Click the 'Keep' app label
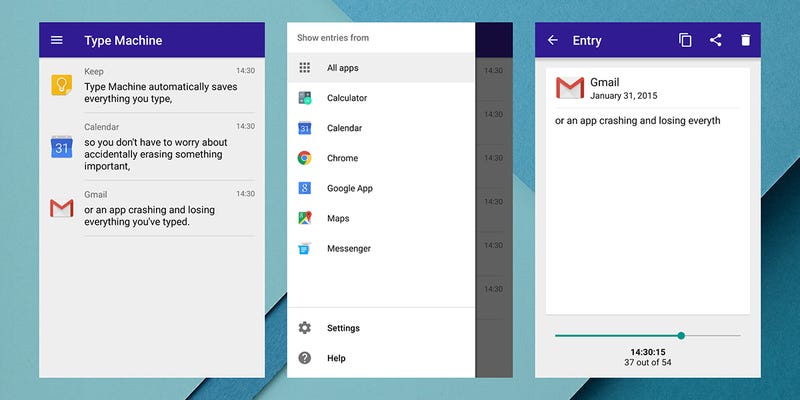The image size is (800, 400). pyautogui.click(x=94, y=71)
